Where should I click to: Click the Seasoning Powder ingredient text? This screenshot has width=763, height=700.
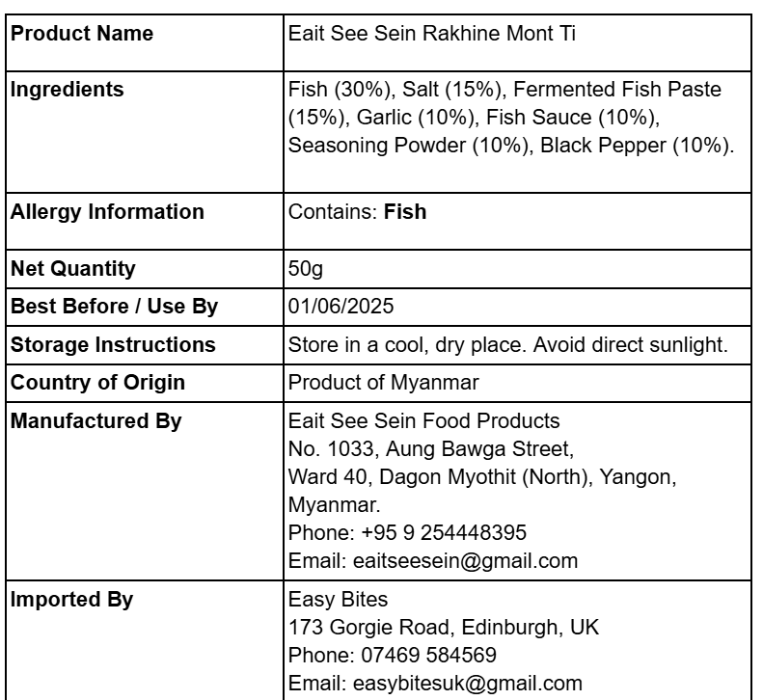(x=376, y=146)
